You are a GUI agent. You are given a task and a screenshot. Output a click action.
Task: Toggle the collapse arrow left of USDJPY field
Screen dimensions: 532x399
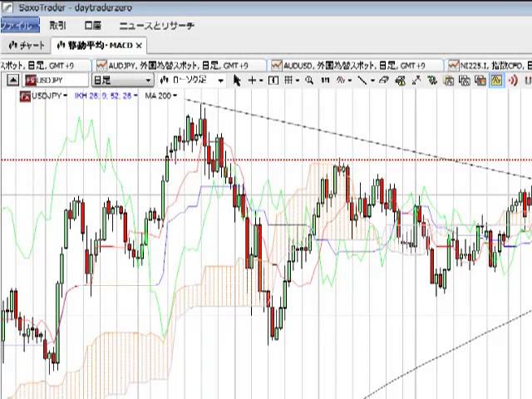12,81
